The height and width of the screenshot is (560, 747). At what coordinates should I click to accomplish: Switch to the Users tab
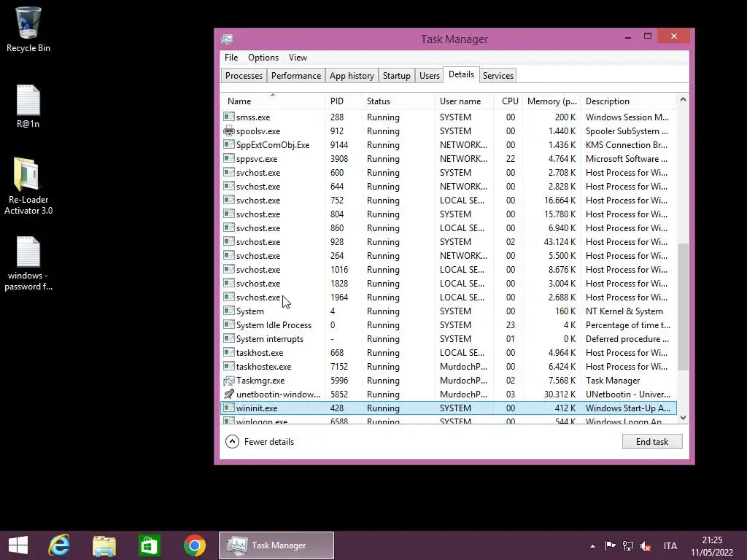coord(429,76)
